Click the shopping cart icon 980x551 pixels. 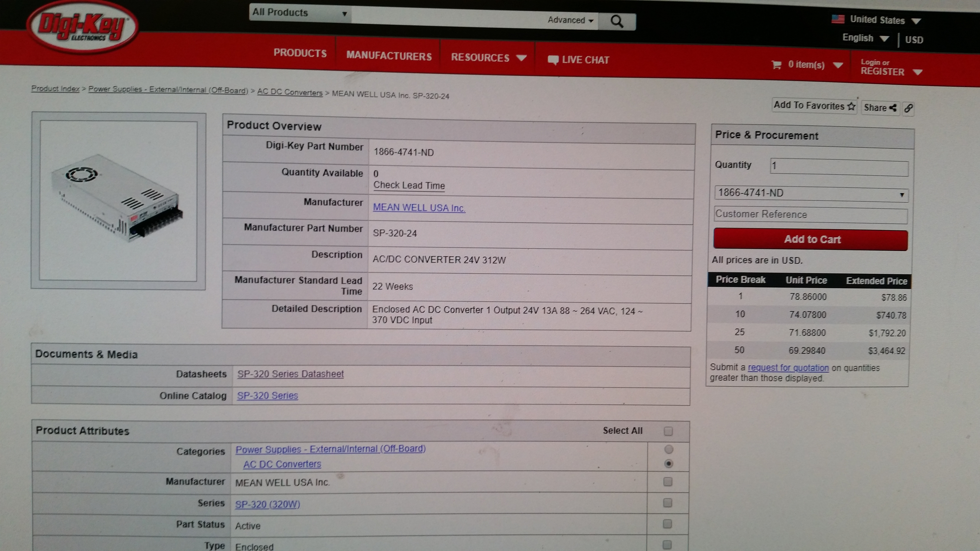[777, 65]
